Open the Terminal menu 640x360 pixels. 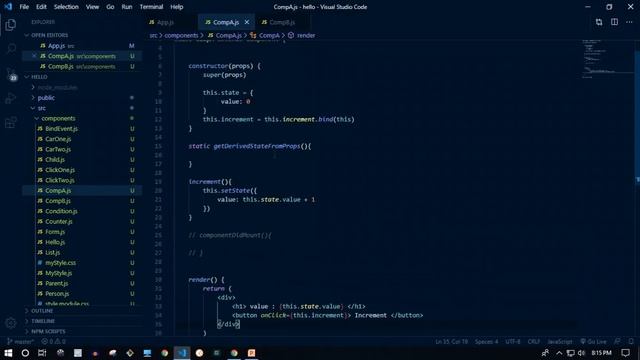pyautogui.click(x=151, y=7)
